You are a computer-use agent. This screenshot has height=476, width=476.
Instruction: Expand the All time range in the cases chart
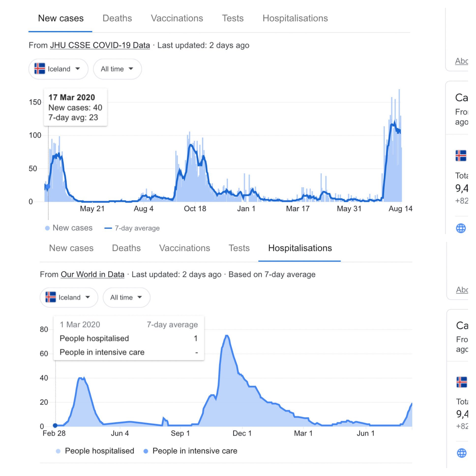pyautogui.click(x=117, y=69)
